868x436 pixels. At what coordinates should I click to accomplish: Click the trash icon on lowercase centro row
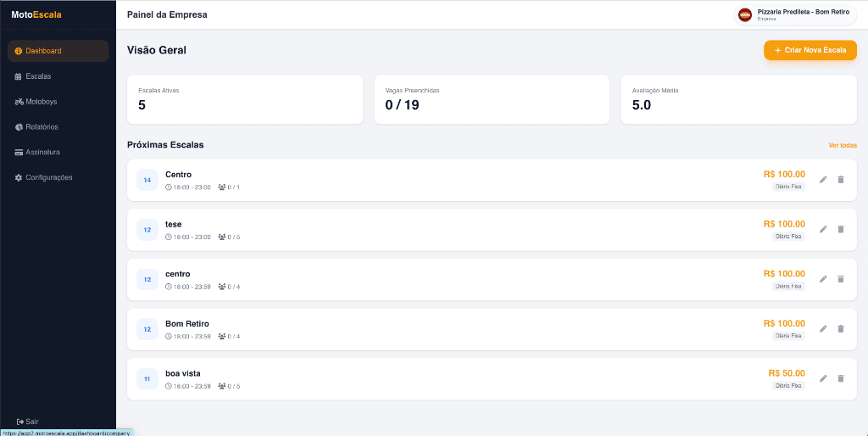coord(841,279)
